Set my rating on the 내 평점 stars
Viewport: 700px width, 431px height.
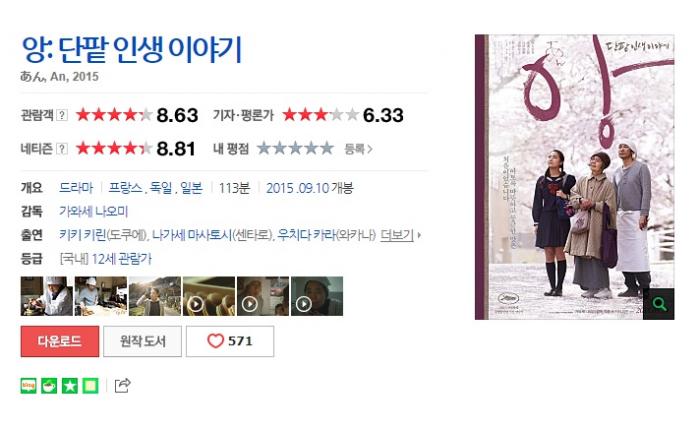tap(296, 148)
